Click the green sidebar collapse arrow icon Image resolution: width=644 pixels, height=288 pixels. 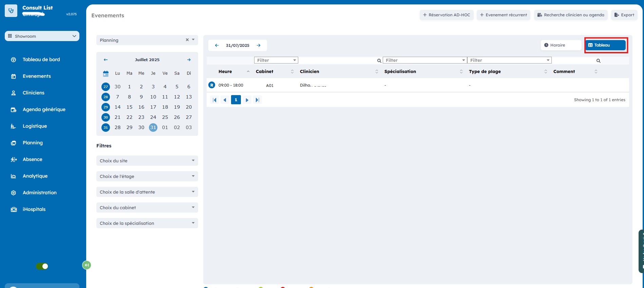(x=87, y=265)
